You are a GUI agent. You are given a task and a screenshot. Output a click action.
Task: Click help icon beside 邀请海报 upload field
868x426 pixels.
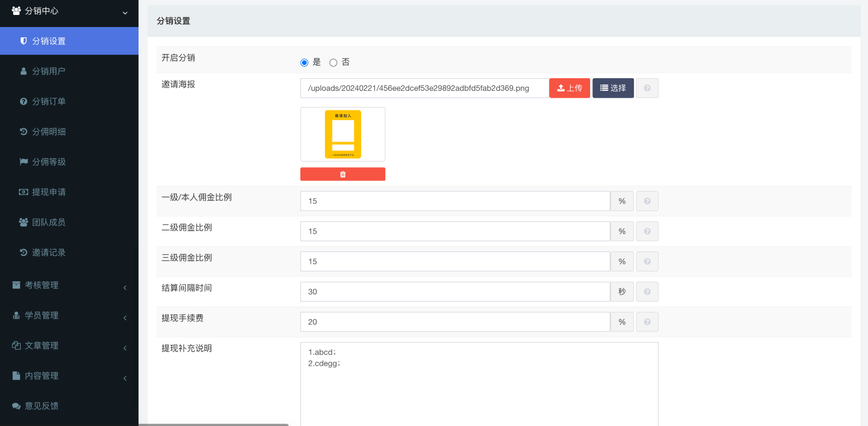click(x=647, y=88)
